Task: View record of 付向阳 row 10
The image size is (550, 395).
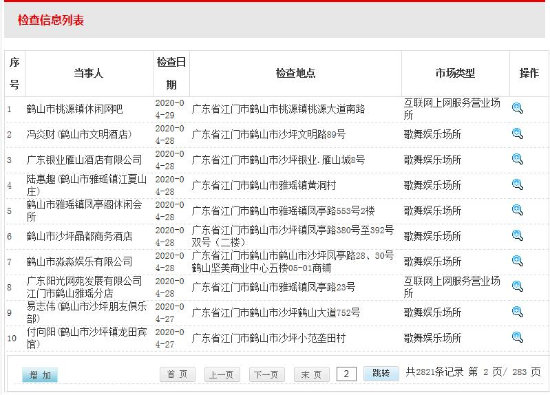Action: [517, 337]
